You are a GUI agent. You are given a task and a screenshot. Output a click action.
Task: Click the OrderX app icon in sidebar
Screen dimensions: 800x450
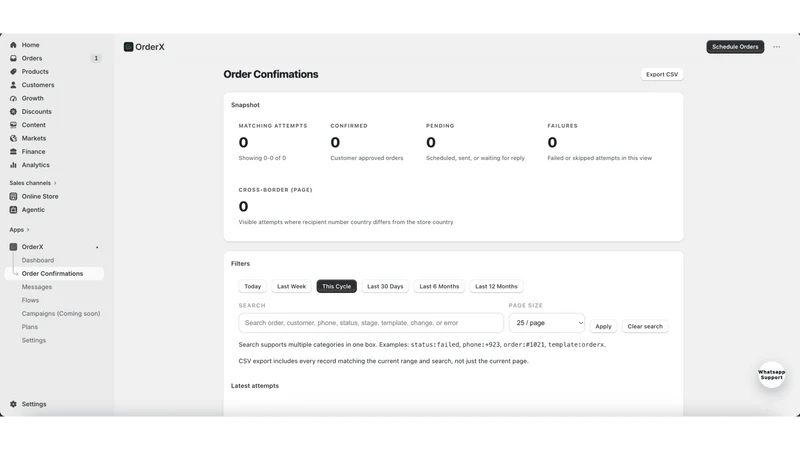click(13, 247)
